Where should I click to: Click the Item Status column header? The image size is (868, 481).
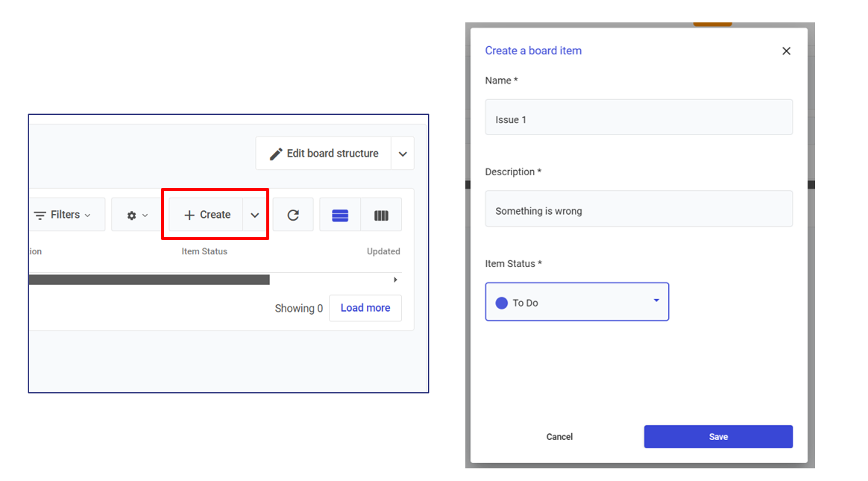pos(204,252)
